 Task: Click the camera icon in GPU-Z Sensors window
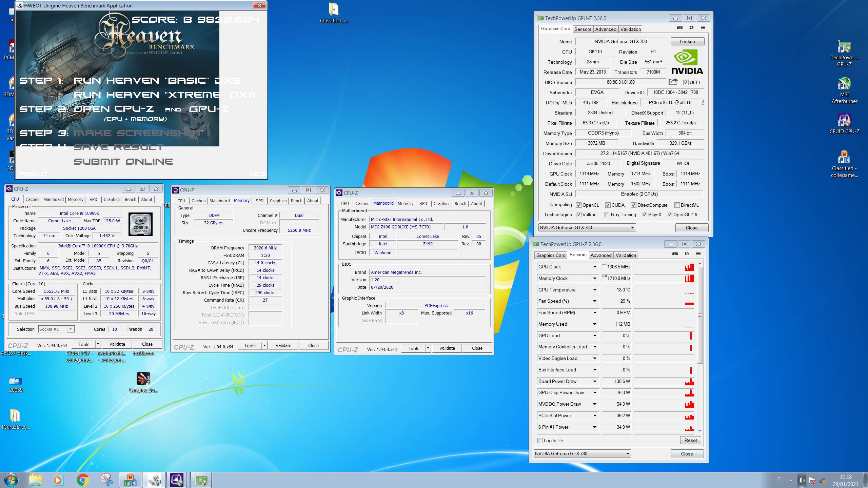click(x=675, y=253)
